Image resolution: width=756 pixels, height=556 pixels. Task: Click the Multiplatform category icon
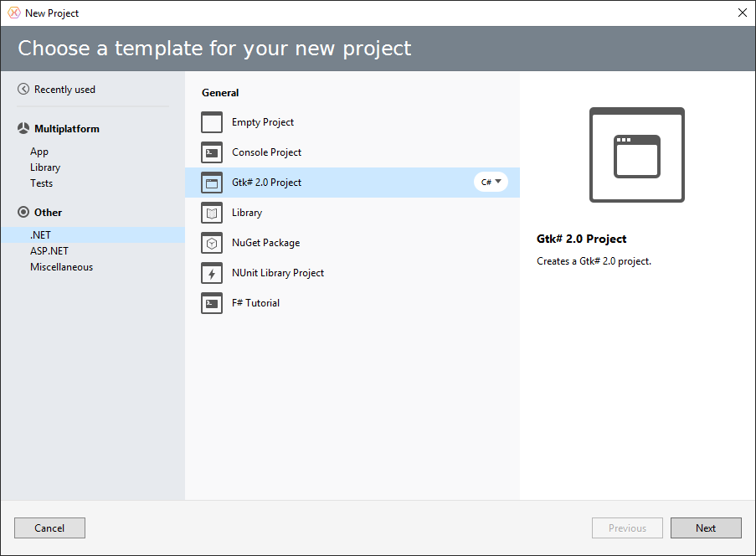[23, 128]
